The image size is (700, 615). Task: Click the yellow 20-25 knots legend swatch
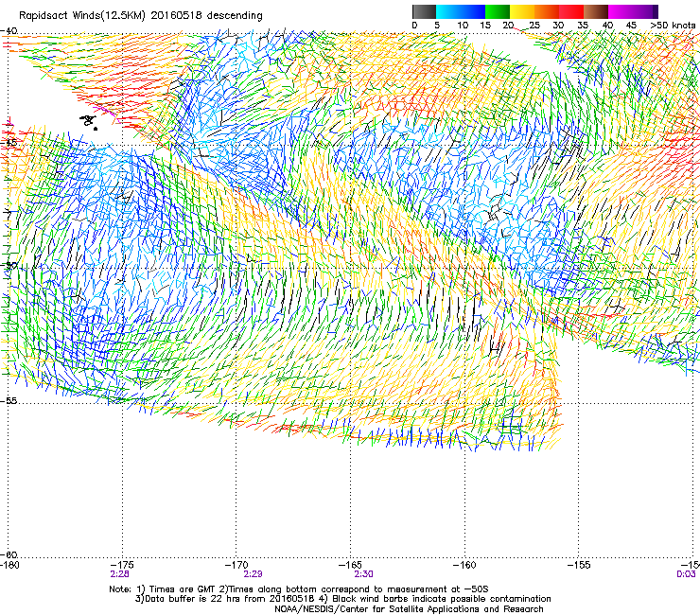522,11
